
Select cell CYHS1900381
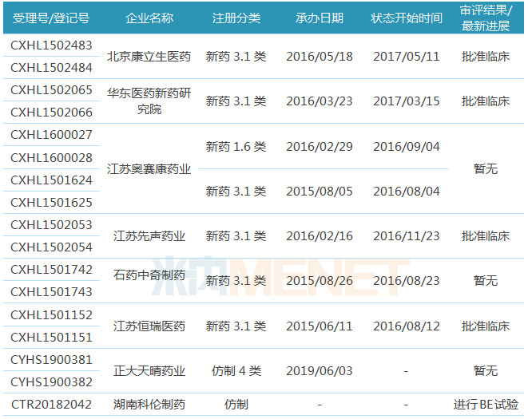tap(51, 360)
